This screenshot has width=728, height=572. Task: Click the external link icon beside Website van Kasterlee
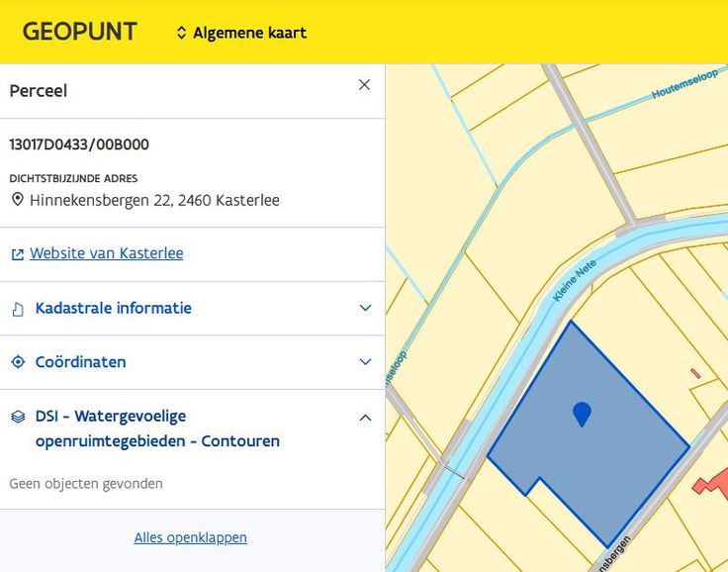tap(17, 254)
